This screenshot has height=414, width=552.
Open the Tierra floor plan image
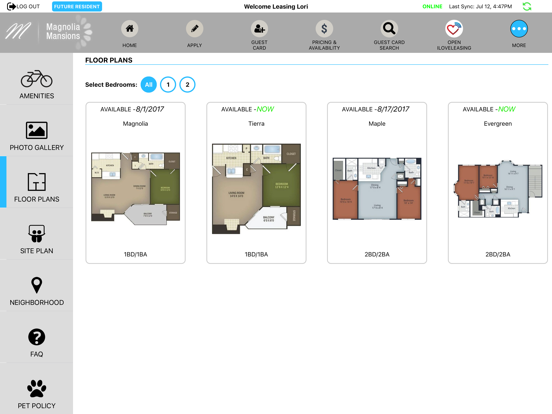coord(256,188)
